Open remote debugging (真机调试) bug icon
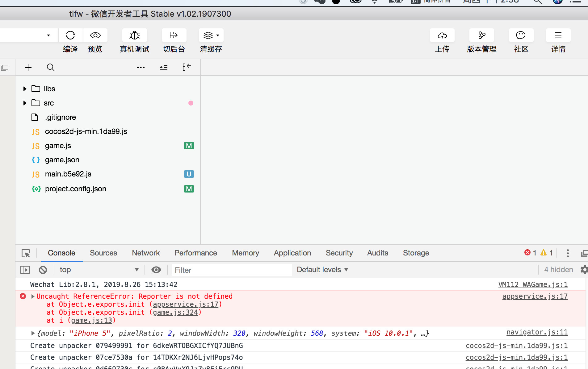Screen dimensions: 588x369 pos(134,35)
